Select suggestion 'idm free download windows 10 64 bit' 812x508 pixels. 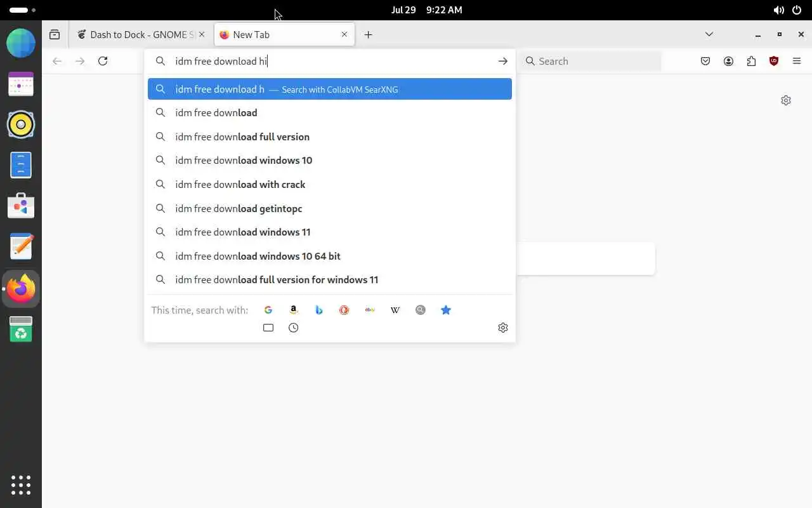(330, 256)
